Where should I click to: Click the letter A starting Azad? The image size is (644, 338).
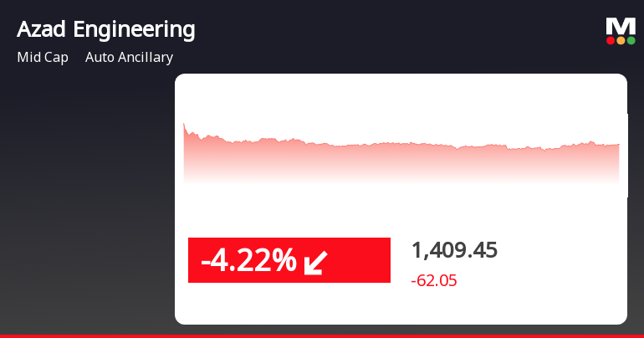[x=23, y=30]
